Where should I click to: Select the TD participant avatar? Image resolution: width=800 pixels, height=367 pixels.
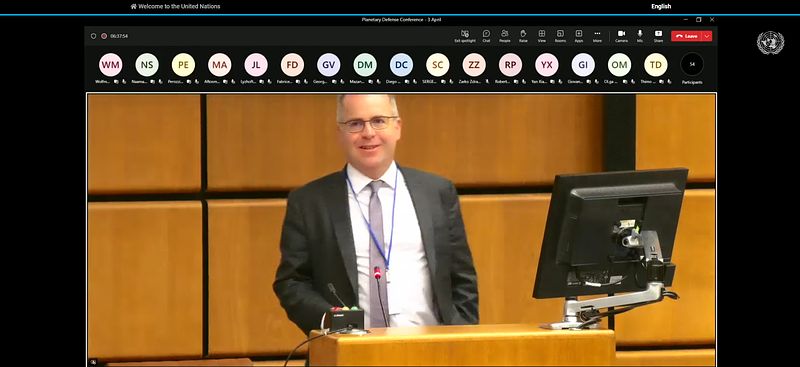coord(656,65)
